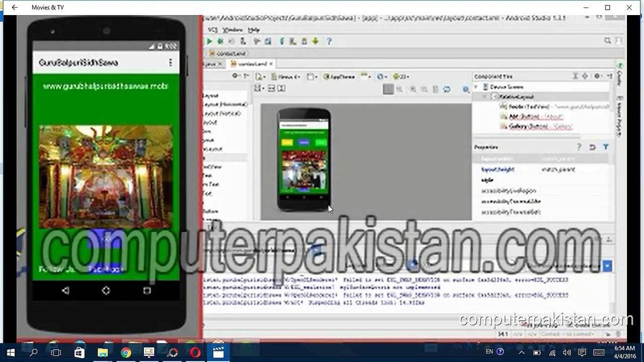644x362 pixels.
Task: Run app with green play icon
Action: [209, 41]
